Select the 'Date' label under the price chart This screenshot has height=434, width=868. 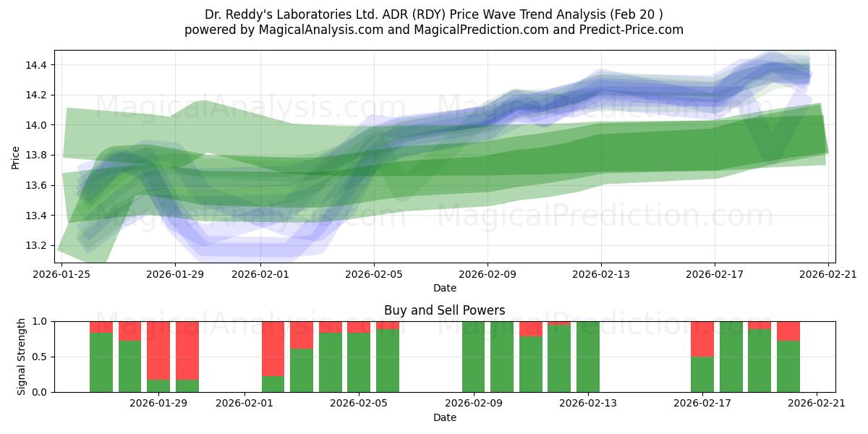pos(445,288)
